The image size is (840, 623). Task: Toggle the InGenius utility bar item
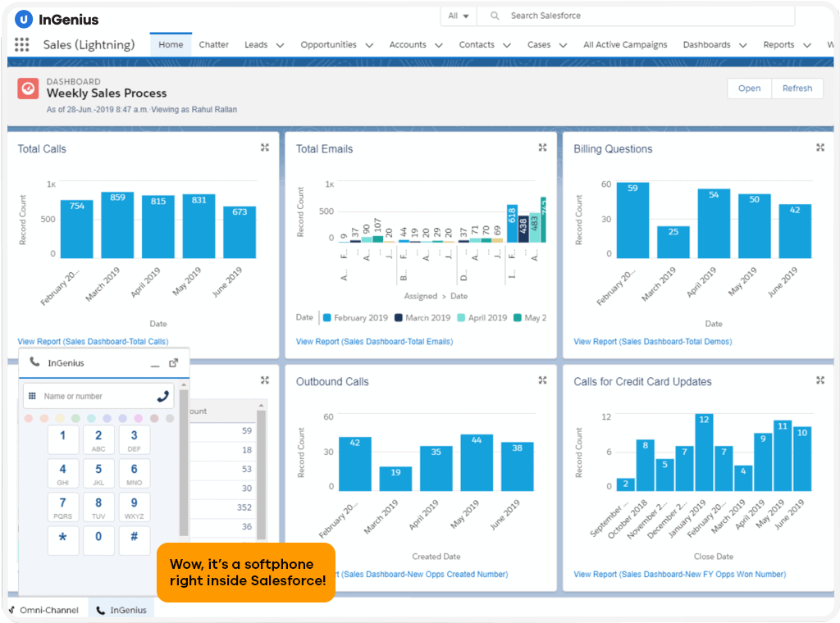pos(121,610)
